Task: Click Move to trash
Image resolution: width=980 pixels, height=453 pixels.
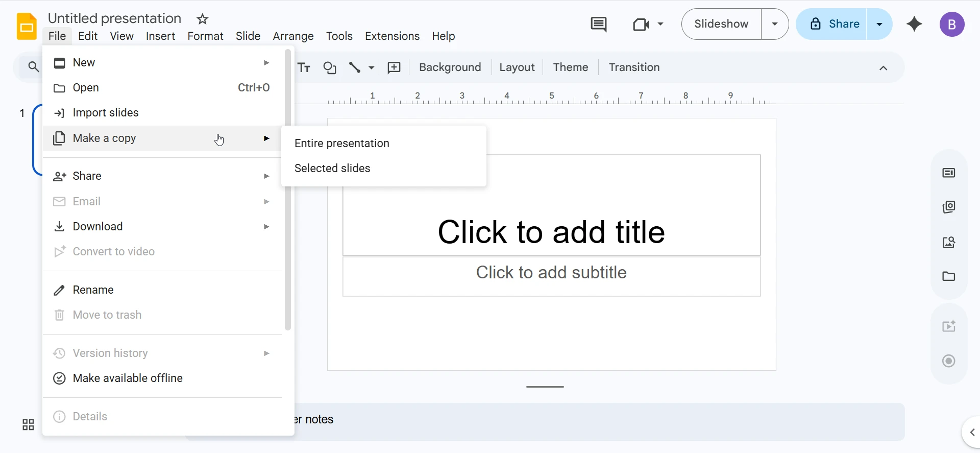Action: [162, 315]
